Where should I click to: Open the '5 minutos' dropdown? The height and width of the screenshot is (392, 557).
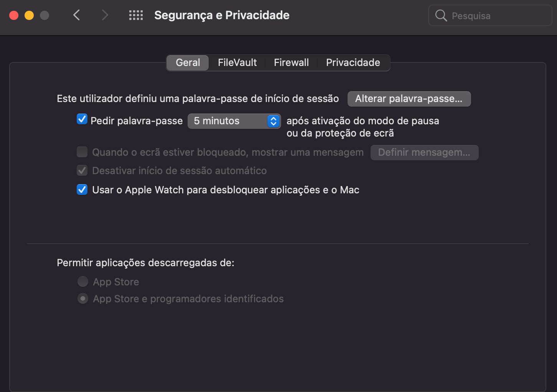pos(234,121)
